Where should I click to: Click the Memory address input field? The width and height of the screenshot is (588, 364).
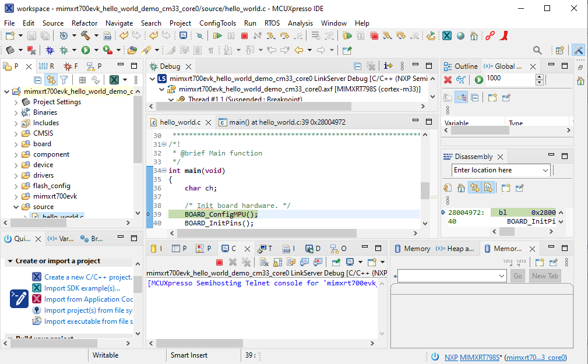point(446,276)
